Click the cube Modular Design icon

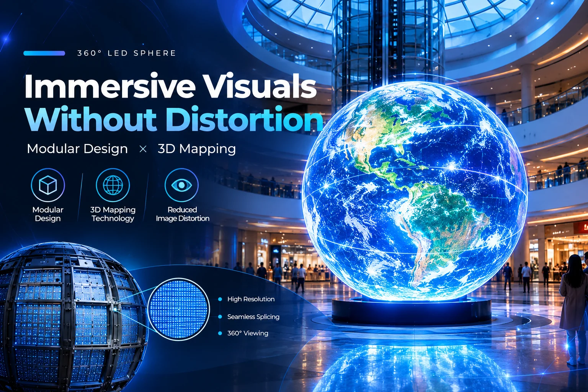(48, 185)
